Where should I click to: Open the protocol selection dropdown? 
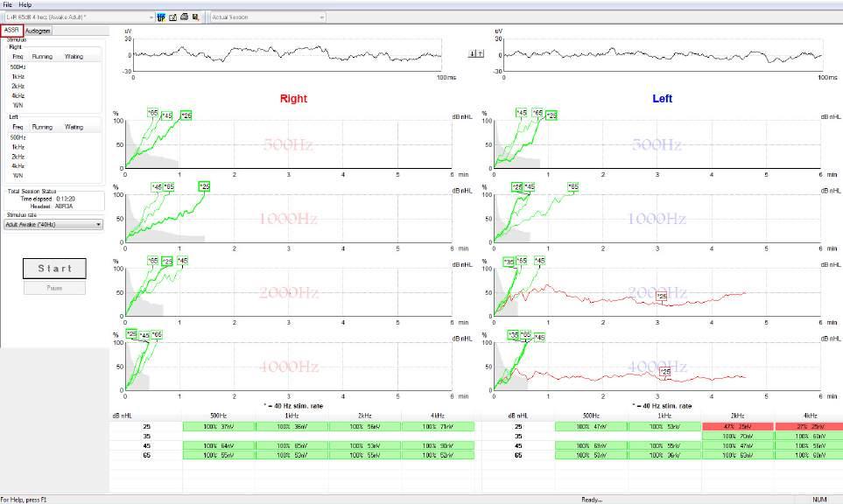pos(79,17)
